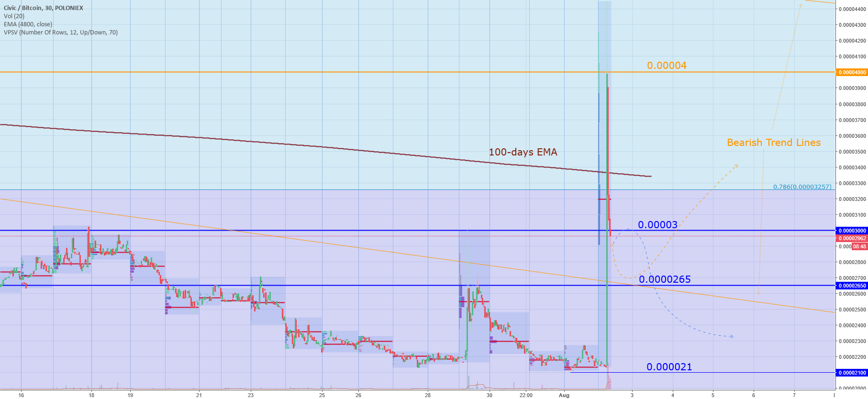This screenshot has height=399, width=868.
Task: Select the EMA (4800, close) indicator label
Action: point(28,24)
